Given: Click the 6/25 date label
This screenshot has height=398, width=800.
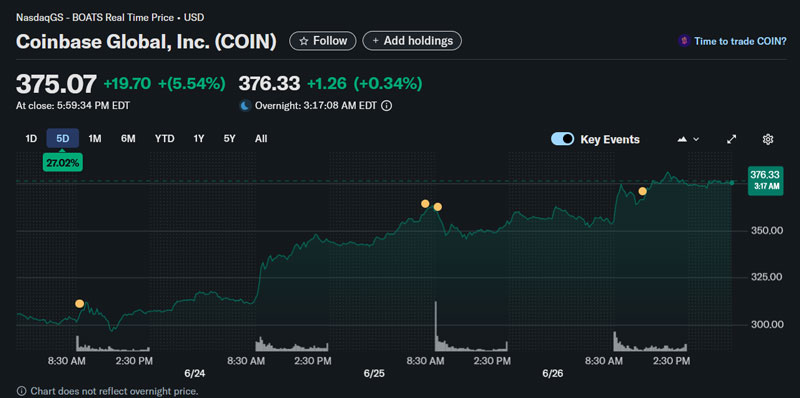Looking at the screenshot, I should pyautogui.click(x=374, y=374).
